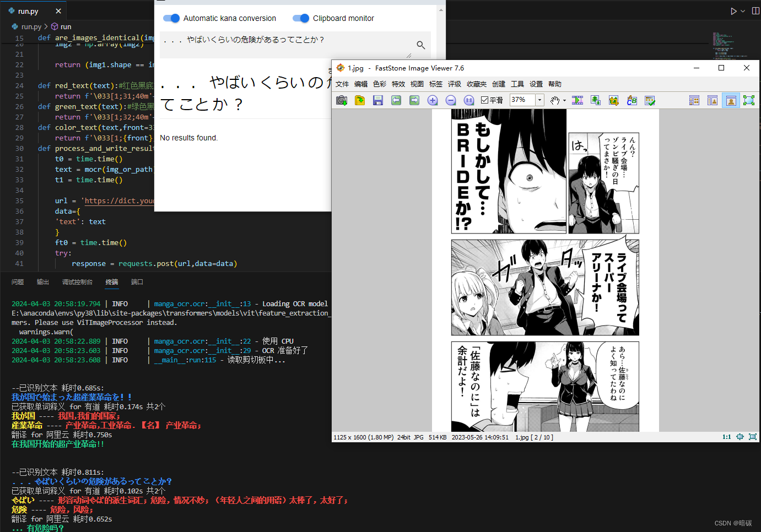This screenshot has width=761, height=532.
Task: Open the 37% zoom level dropdown
Action: [x=540, y=100]
